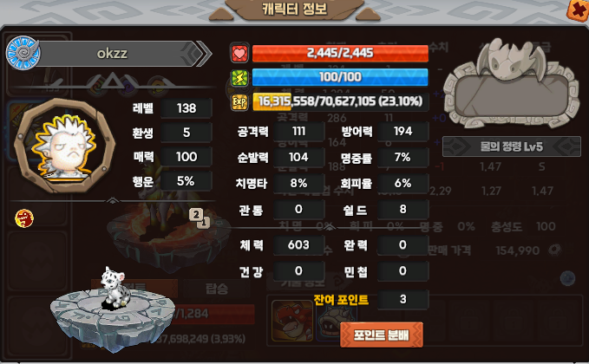Select the number 2 page marker
The height and width of the screenshot is (364, 589).
coord(196,215)
